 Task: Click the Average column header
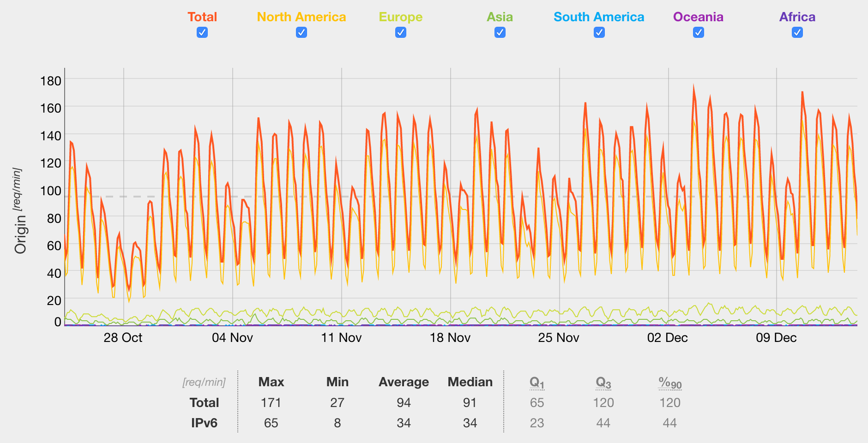click(404, 382)
